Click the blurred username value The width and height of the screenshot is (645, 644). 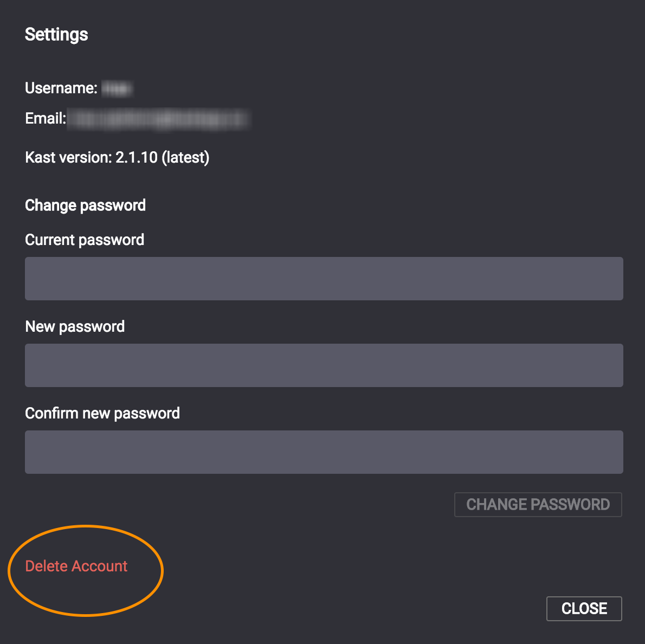pos(117,88)
